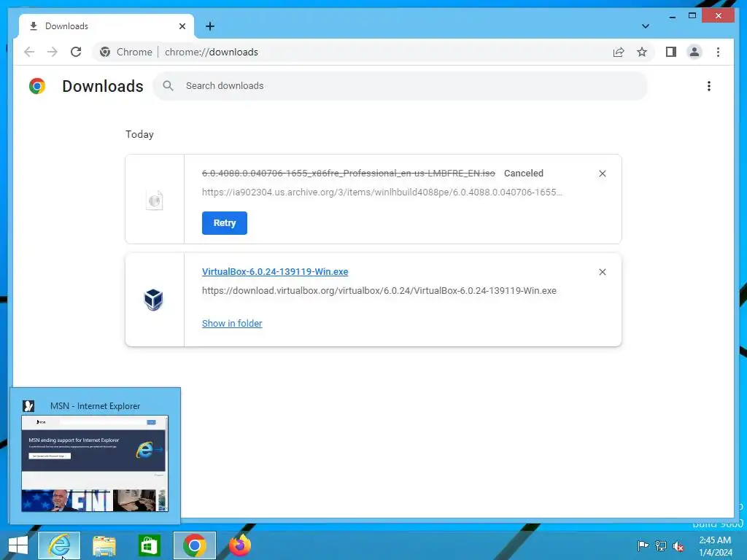The image size is (747, 560).
Task: Open the Chrome side panel
Action: coord(671,52)
